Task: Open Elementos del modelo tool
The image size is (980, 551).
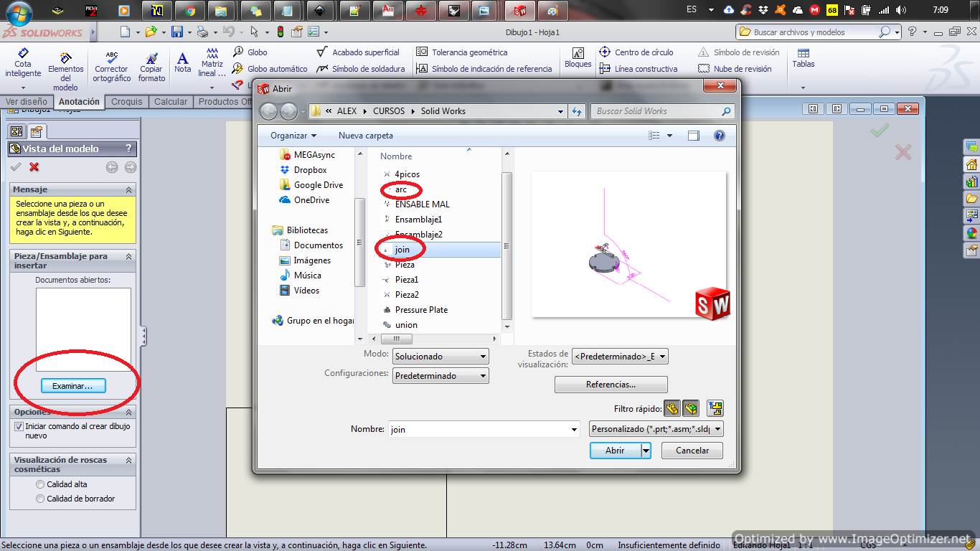Action: [x=66, y=71]
